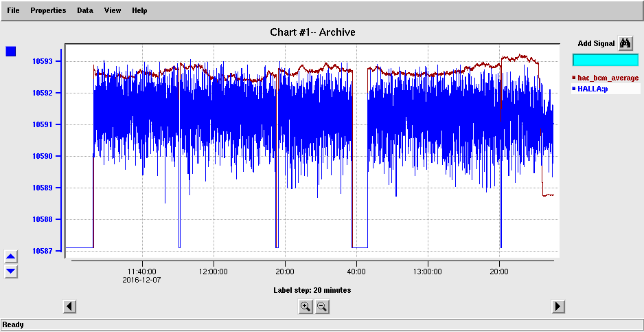Open the Properties menu
This screenshot has height=332, width=644.
coord(48,10)
